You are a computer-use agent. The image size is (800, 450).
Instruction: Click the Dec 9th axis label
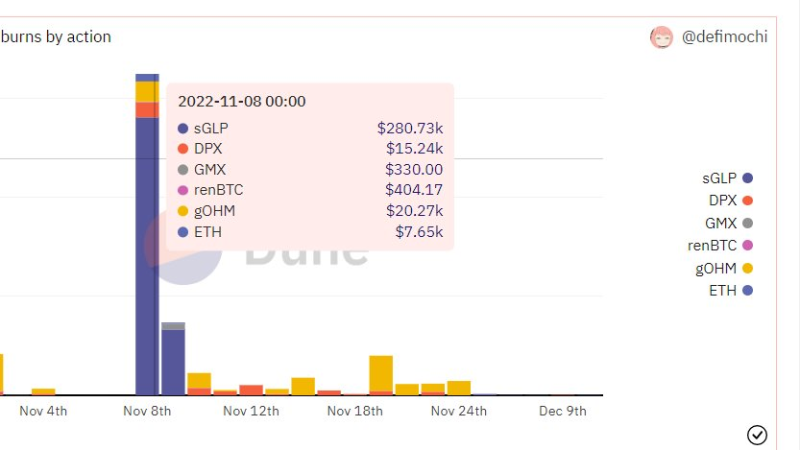tap(563, 411)
